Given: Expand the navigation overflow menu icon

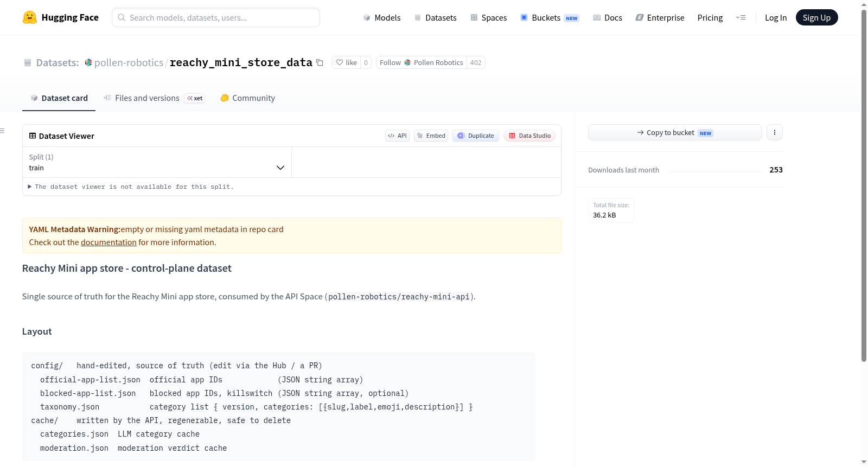Looking at the screenshot, I should pos(741,17).
